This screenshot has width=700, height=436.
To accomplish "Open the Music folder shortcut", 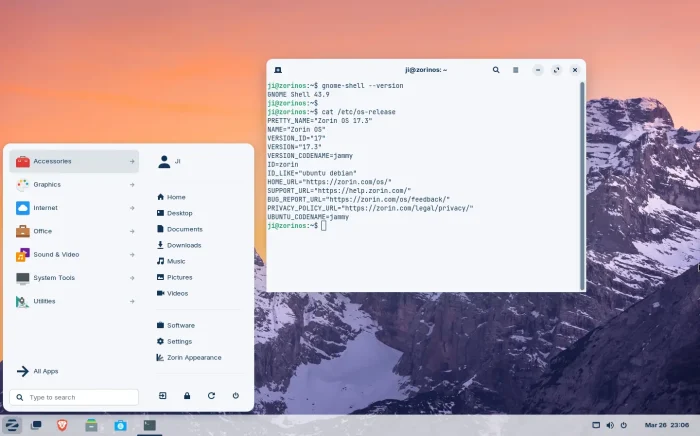I will pos(171,261).
